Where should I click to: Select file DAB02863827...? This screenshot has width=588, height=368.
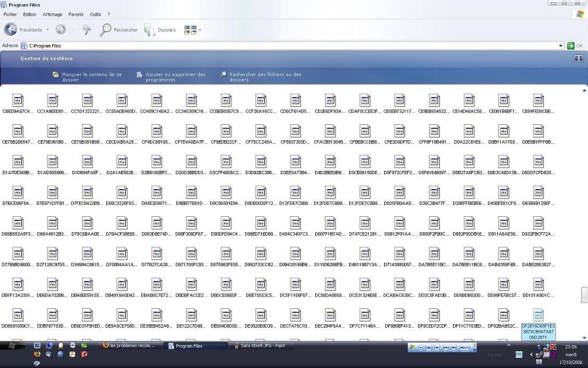(x=538, y=258)
